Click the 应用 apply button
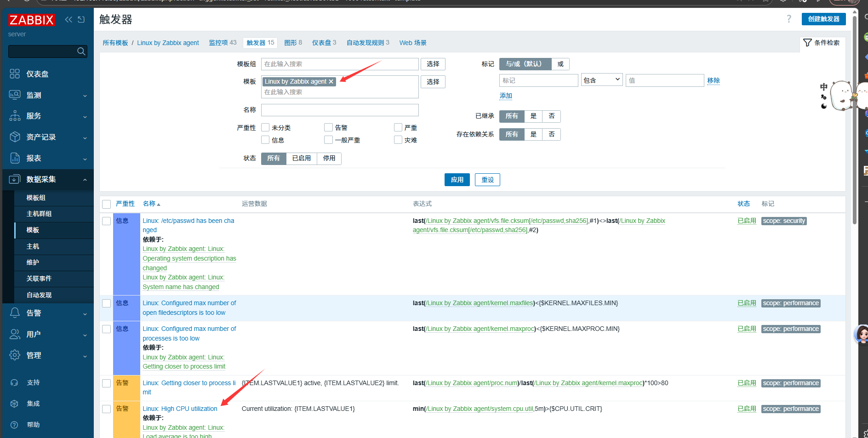 point(457,180)
